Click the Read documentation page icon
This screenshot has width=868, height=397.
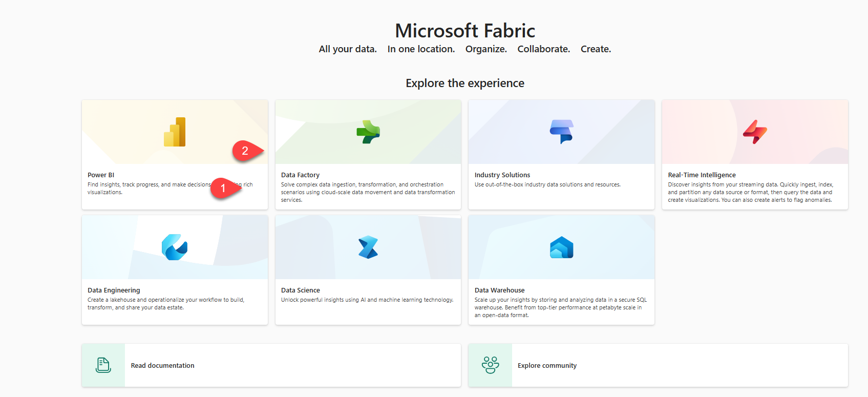point(103,365)
